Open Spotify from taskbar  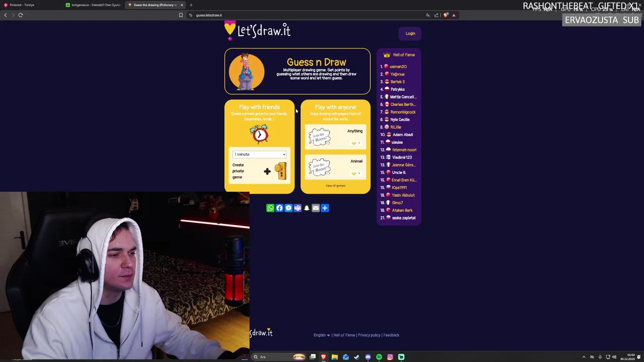coord(379,357)
